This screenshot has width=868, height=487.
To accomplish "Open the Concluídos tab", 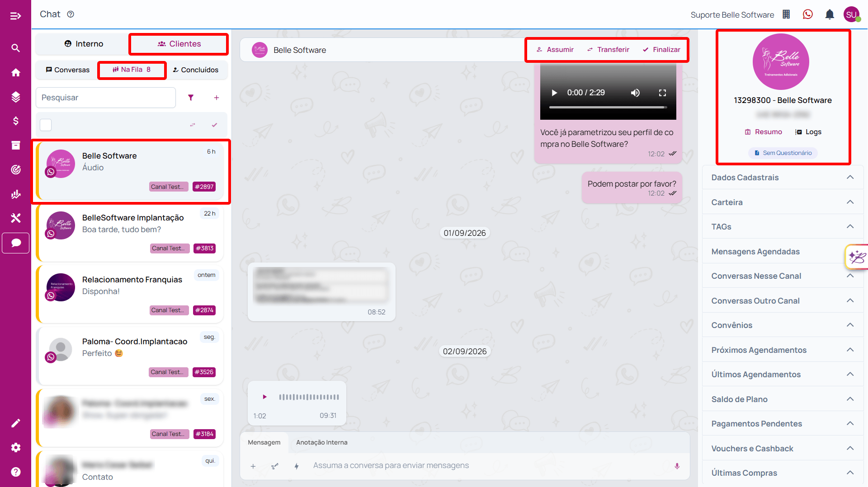I will (x=196, y=70).
